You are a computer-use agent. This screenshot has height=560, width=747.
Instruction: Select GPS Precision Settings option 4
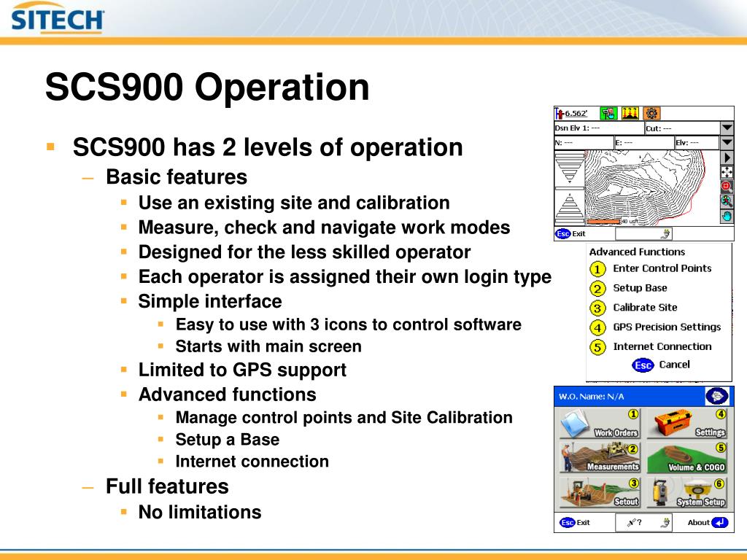656,327
